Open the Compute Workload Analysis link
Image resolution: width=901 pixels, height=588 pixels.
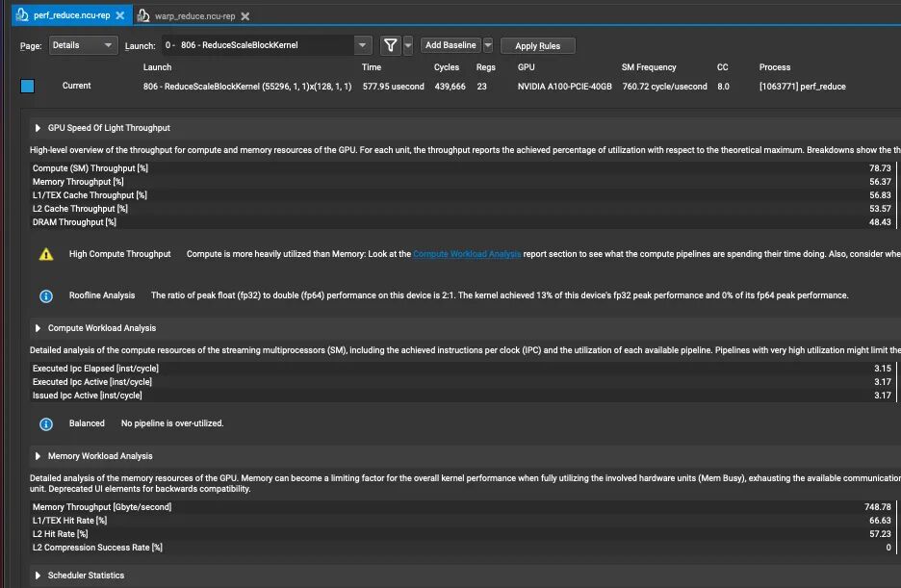(467, 254)
